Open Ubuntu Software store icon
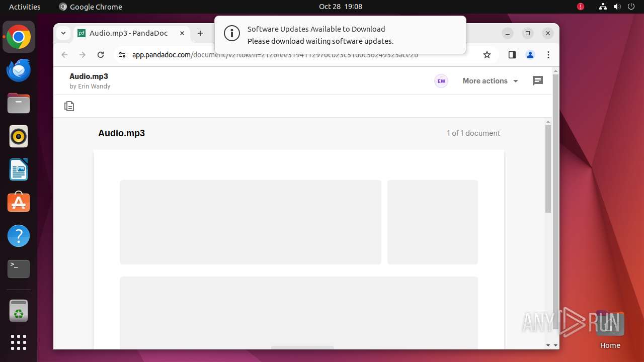 (x=19, y=203)
